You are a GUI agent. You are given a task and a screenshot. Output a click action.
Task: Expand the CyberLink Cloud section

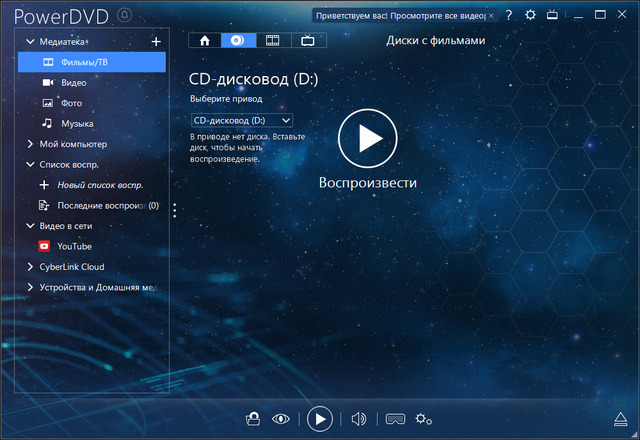[x=29, y=267]
